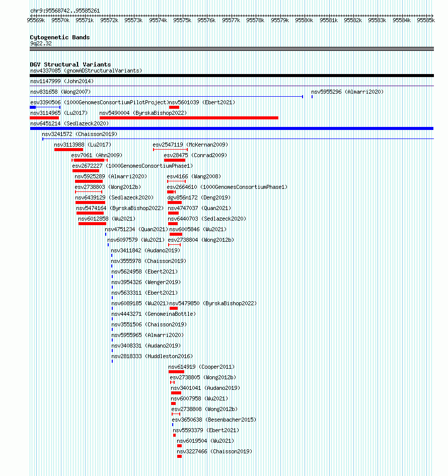Select the red bar of nsv5490004 ByrskaBishop2022
448x476 pixels.
click(189, 118)
